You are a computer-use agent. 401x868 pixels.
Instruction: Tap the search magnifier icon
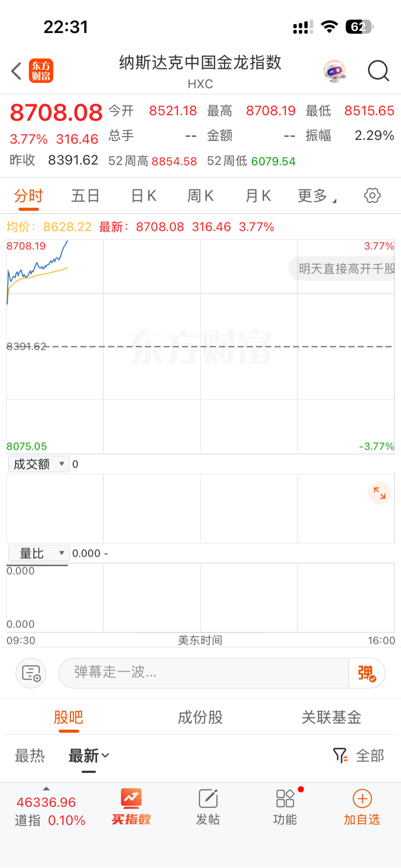[x=379, y=71]
